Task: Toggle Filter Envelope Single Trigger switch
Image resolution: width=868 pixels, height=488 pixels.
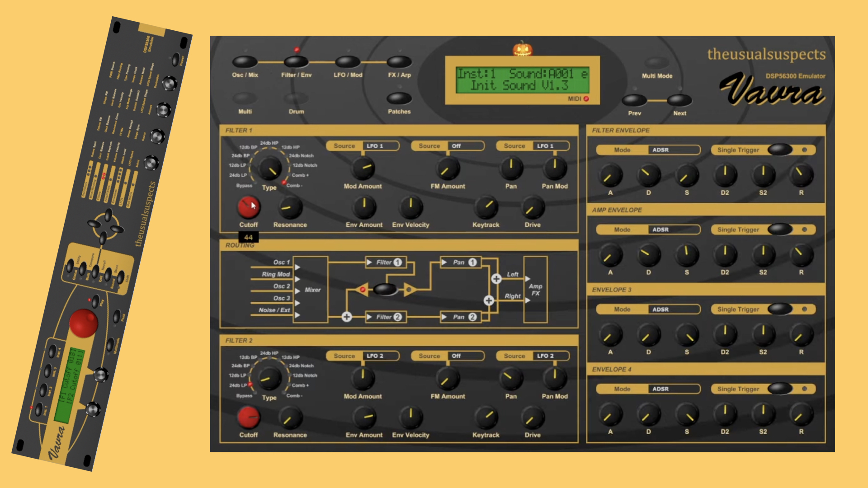Action: tap(780, 150)
